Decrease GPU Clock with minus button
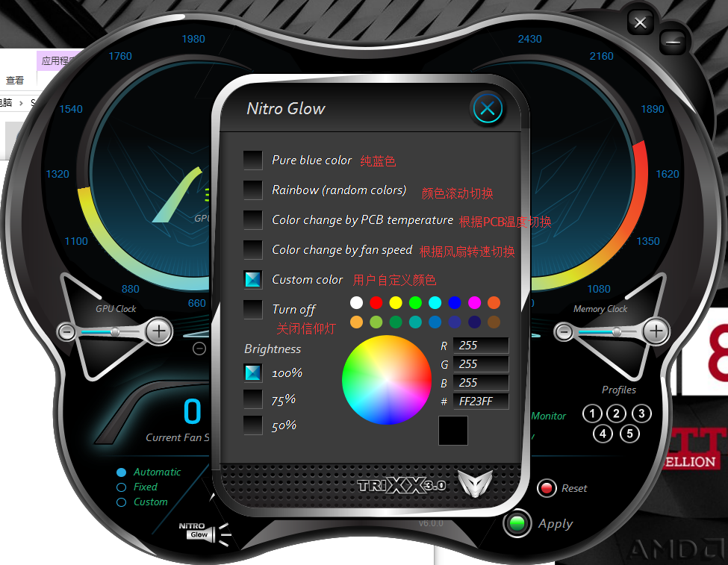 [x=67, y=332]
